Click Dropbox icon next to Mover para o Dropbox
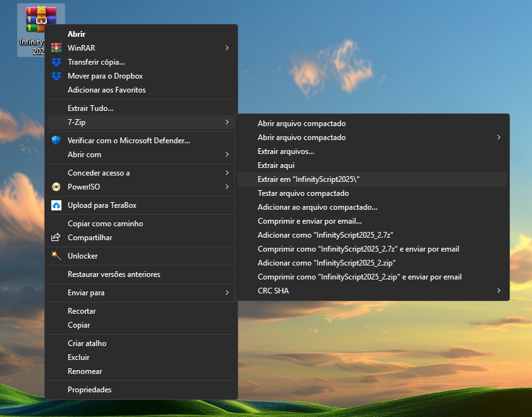 coord(56,76)
